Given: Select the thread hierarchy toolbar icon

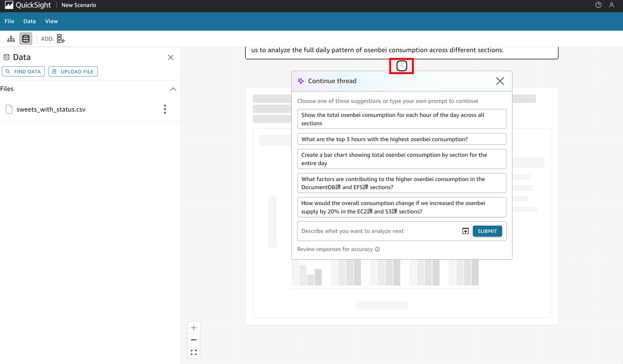Looking at the screenshot, I should pos(11,39).
